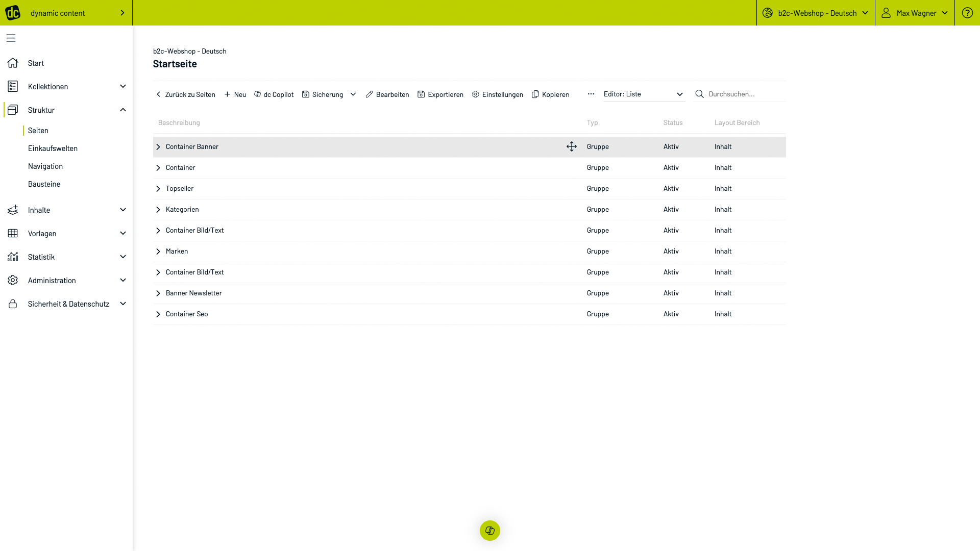Viewport: 980px width, 551px height.
Task: Expand the dynamic content app switcher arrow
Action: point(122,13)
